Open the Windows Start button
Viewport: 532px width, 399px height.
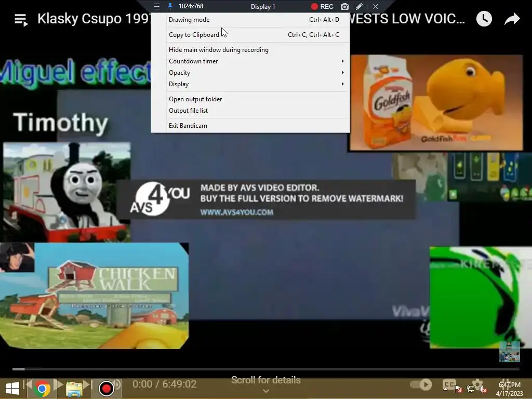[12, 389]
